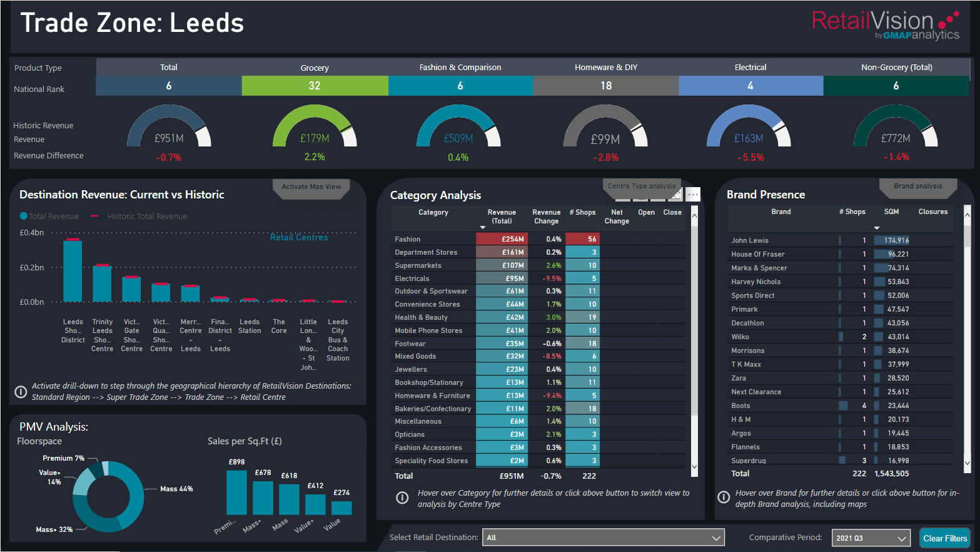Click the Category table scroll-up arrow
Screen dimensions: 980x552
pos(694,216)
